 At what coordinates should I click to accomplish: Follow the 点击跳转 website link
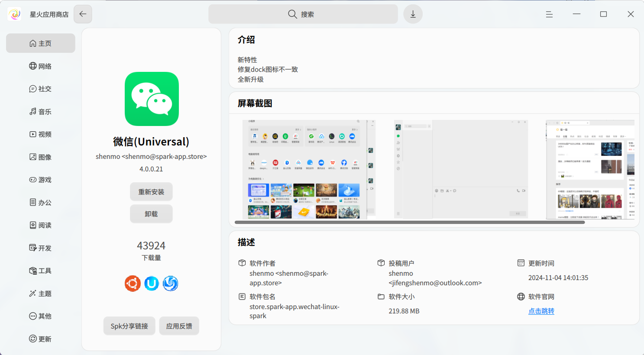pyautogui.click(x=541, y=311)
